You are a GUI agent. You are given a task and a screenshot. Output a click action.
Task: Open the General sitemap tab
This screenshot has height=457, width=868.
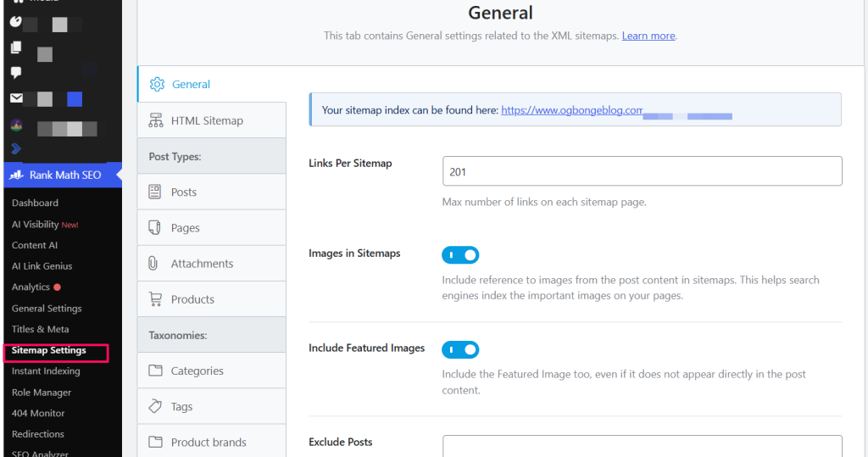pyautogui.click(x=212, y=84)
